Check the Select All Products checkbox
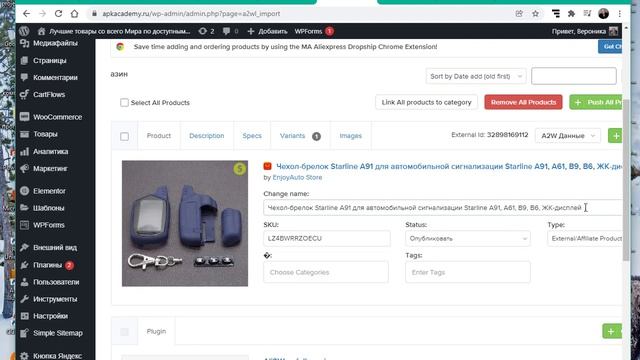The image size is (640, 360). click(x=124, y=102)
